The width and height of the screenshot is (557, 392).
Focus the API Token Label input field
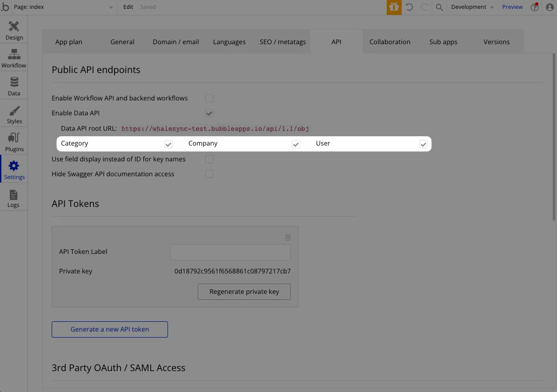[230, 252]
